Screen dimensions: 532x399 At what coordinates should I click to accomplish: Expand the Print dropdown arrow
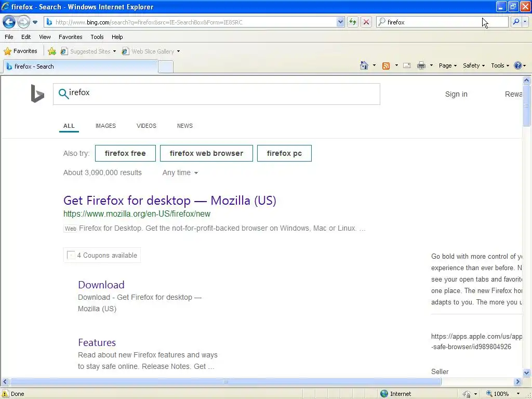click(x=431, y=65)
